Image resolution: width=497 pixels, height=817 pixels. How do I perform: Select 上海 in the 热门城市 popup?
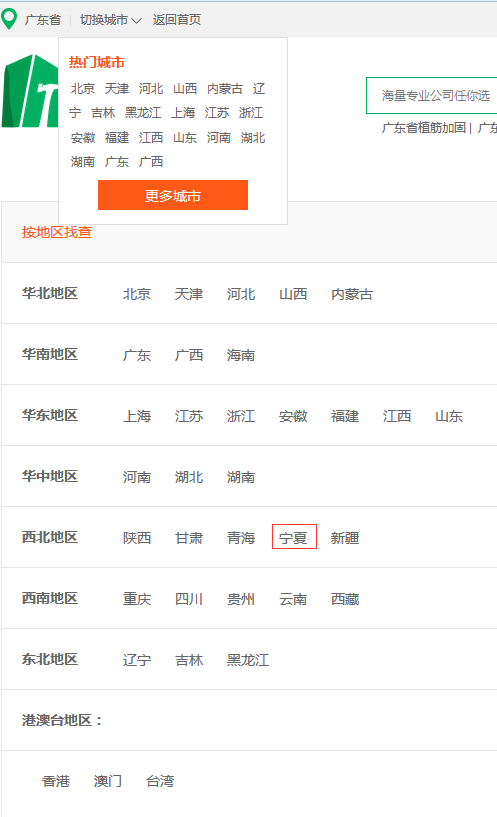(x=183, y=113)
